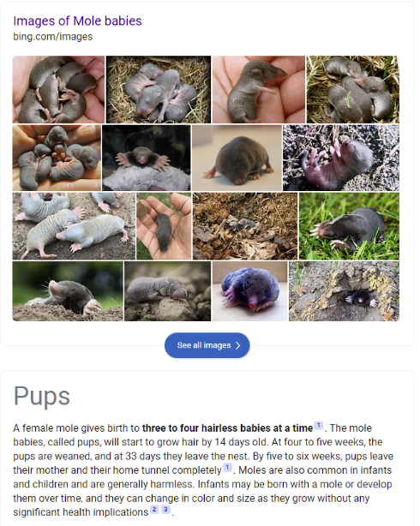The image size is (420, 526).
Task: Open citation 2 after 'health implications'
Action: tap(154, 509)
